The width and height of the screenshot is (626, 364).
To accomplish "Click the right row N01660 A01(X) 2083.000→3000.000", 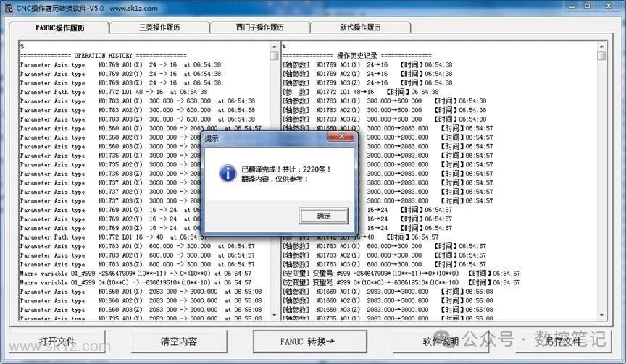I will click(x=388, y=292).
